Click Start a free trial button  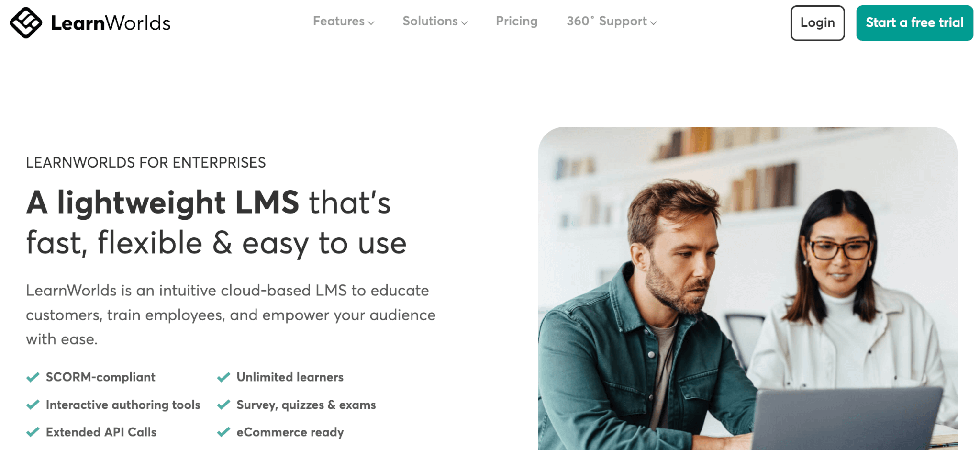pyautogui.click(x=914, y=23)
